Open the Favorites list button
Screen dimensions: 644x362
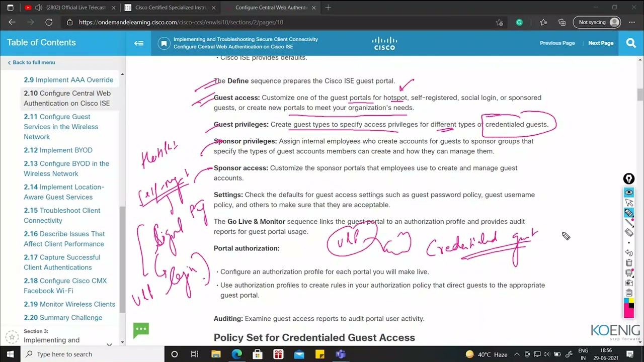click(543, 22)
